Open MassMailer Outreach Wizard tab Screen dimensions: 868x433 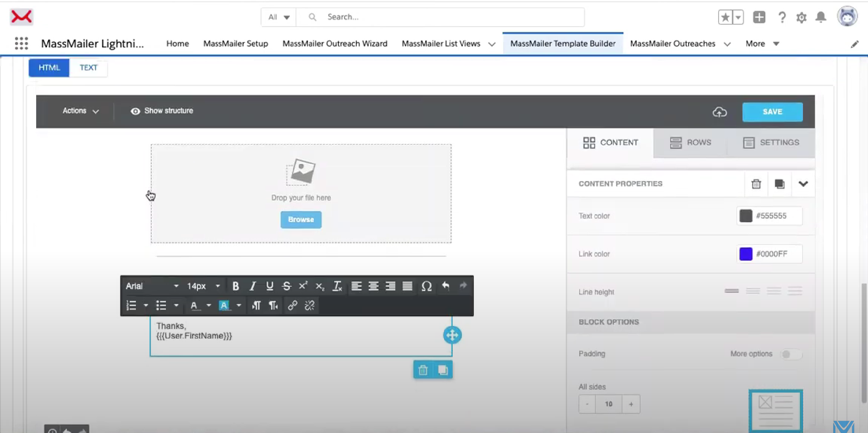(x=335, y=44)
